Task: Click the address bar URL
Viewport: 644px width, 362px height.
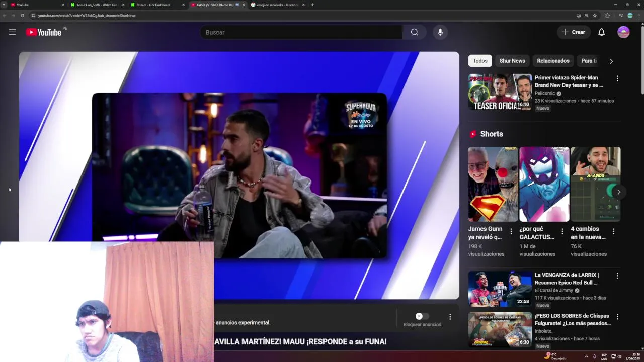Action: (x=87, y=16)
